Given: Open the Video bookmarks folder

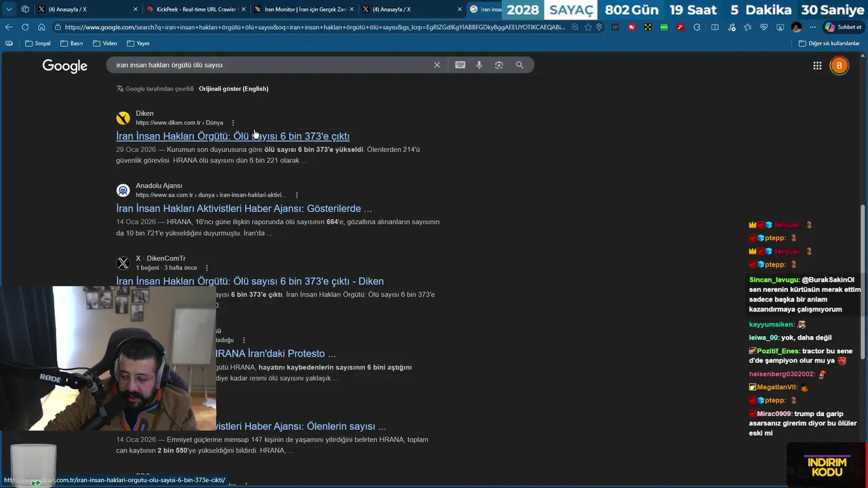Looking at the screenshot, I should (x=104, y=43).
